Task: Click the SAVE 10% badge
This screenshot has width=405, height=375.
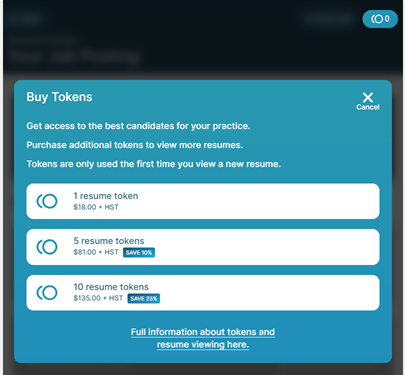Action: [139, 252]
